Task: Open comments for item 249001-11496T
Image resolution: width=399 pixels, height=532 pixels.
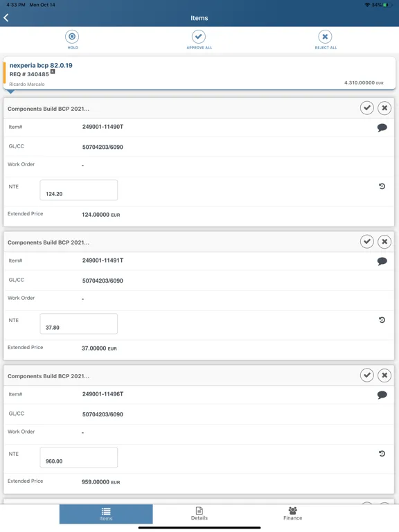Action: coord(382,395)
